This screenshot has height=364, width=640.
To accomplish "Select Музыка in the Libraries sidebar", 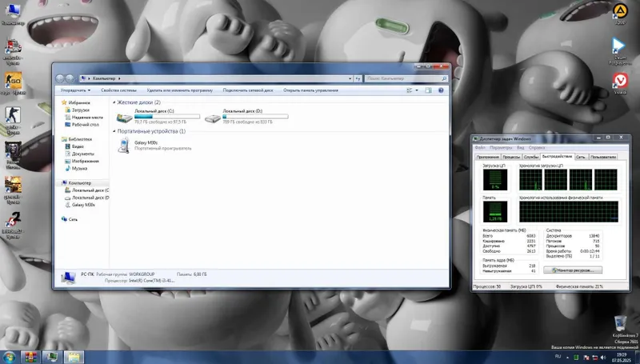I will (80, 169).
